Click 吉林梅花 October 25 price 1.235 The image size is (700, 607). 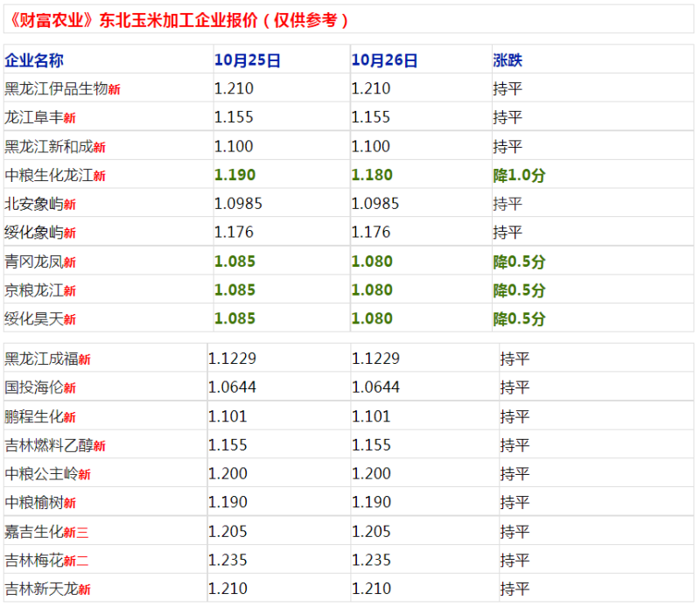(x=227, y=560)
